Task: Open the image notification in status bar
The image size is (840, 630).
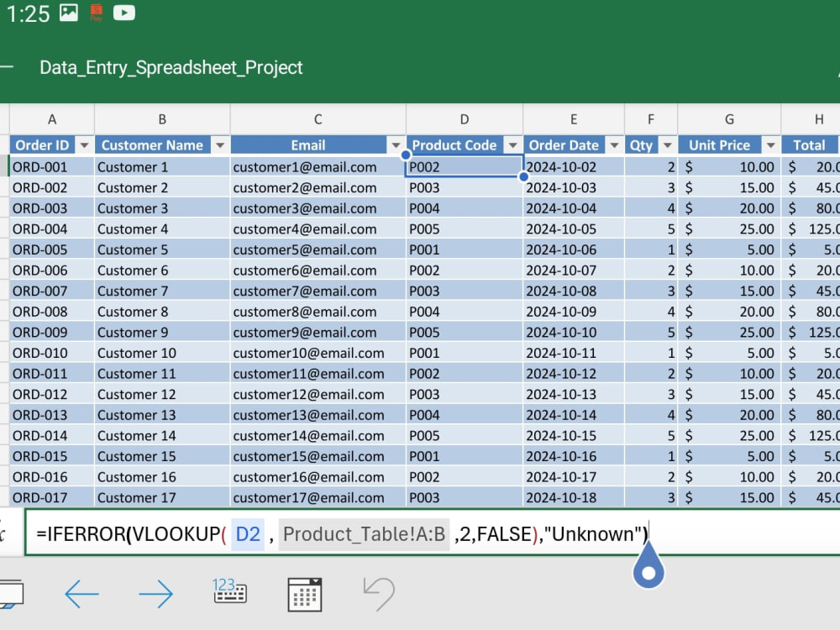Action: 69,13
